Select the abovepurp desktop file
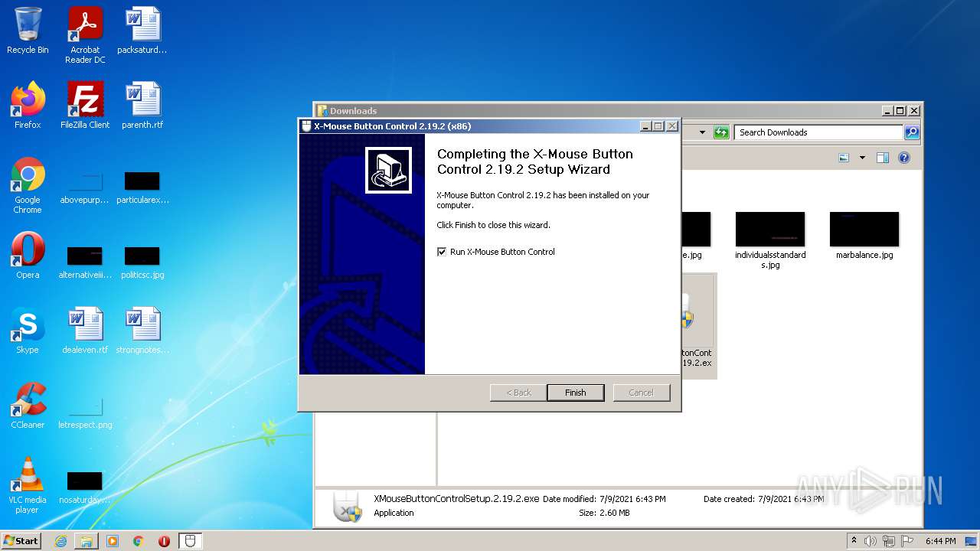 coord(85,187)
